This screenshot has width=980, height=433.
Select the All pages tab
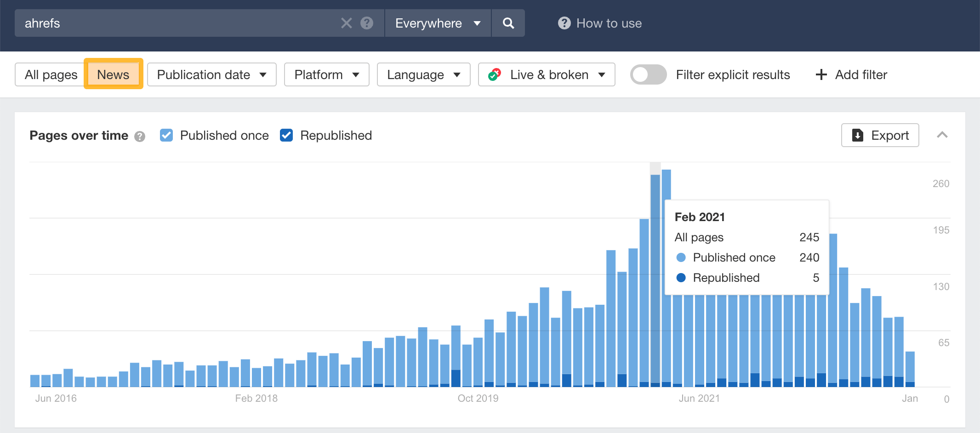coord(50,74)
